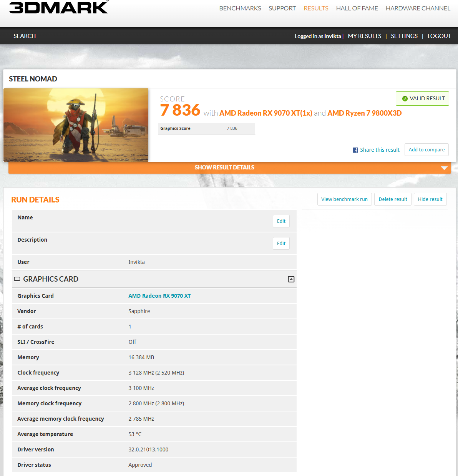This screenshot has height=476, width=458.
Task: Click the Graphics Card section header
Action: (x=154, y=279)
